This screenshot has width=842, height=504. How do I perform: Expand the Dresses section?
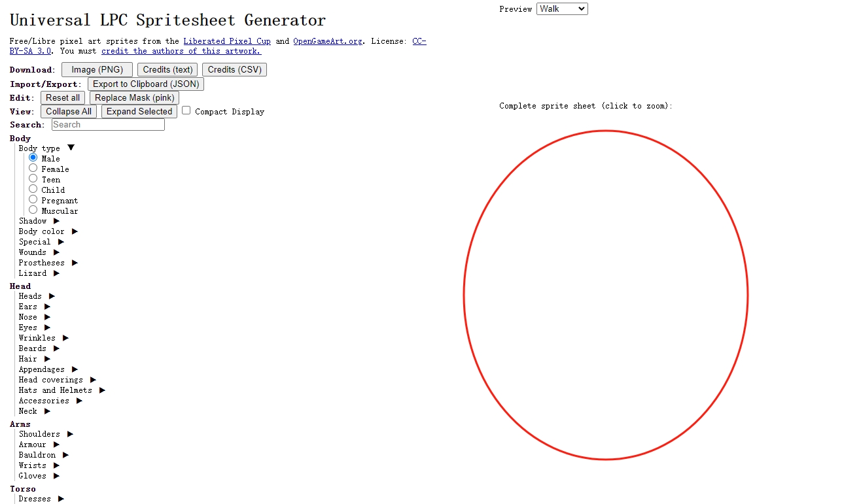tap(41, 499)
